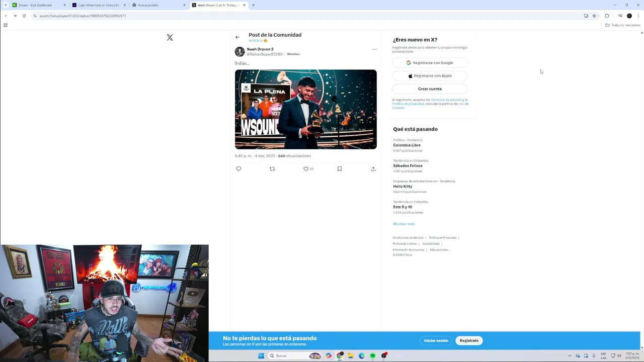Image resolution: width=644 pixels, height=362 pixels.
Task: Go back with the post back arrow
Action: tap(237, 37)
